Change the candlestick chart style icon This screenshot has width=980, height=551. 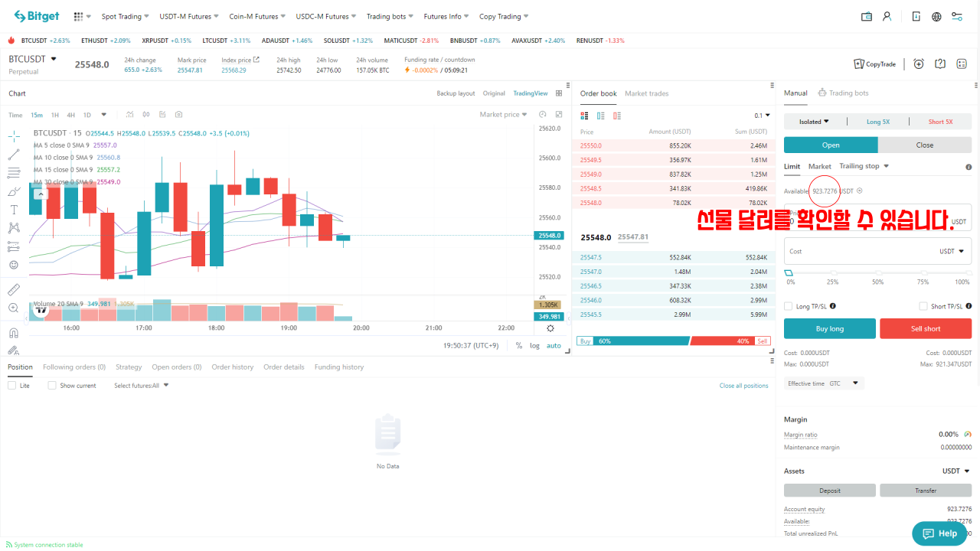pos(147,115)
